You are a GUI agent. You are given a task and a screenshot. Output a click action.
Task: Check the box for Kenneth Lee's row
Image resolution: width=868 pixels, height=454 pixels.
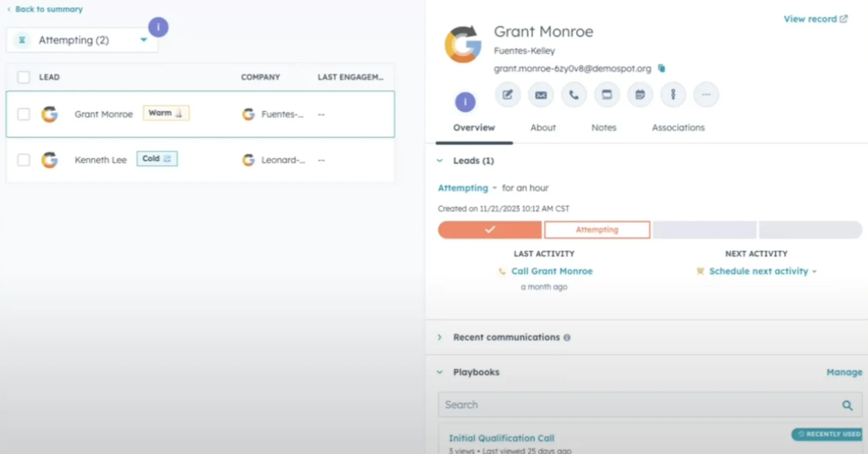(23, 160)
